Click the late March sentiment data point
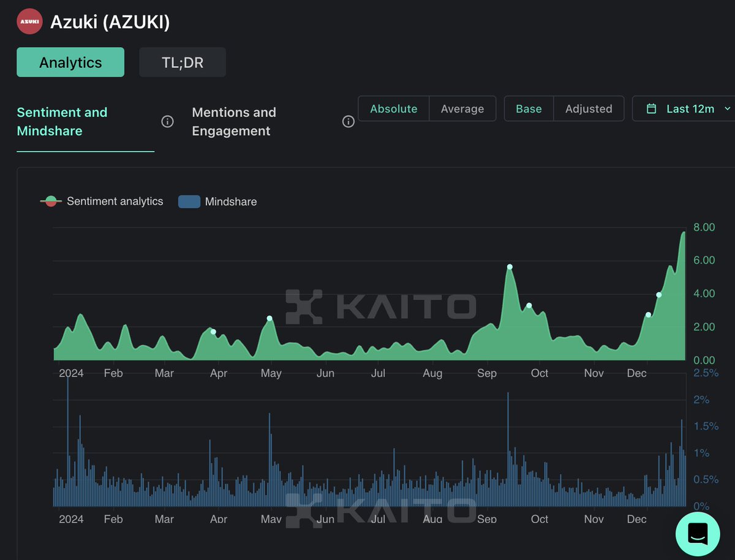Viewport: 735px width, 560px height. [x=213, y=332]
